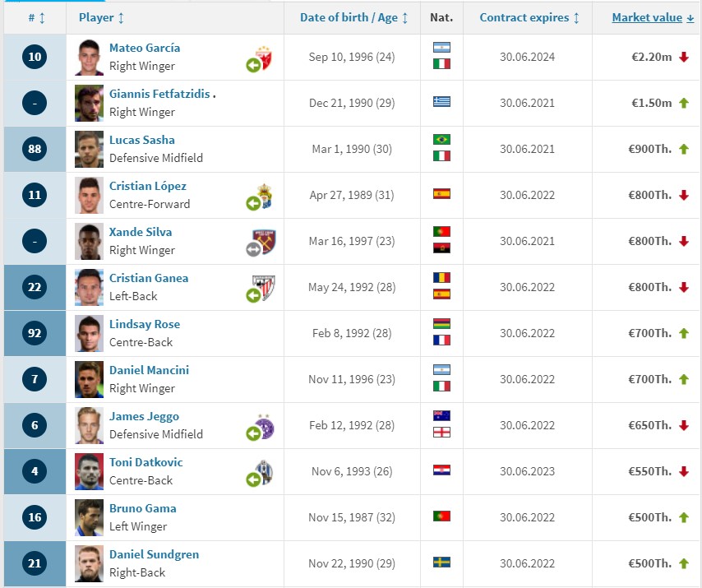Click Croatian flag in Toni Datkovic row
702x588 pixels.
(x=441, y=470)
